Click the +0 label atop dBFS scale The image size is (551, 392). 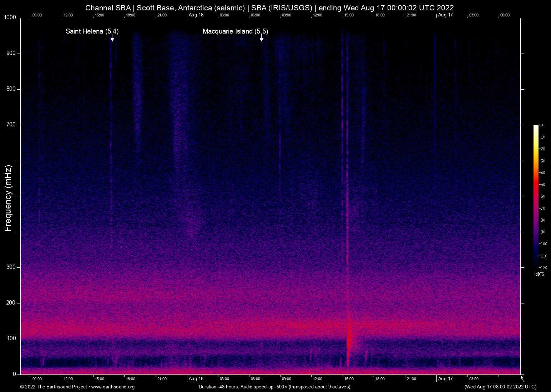541,125
